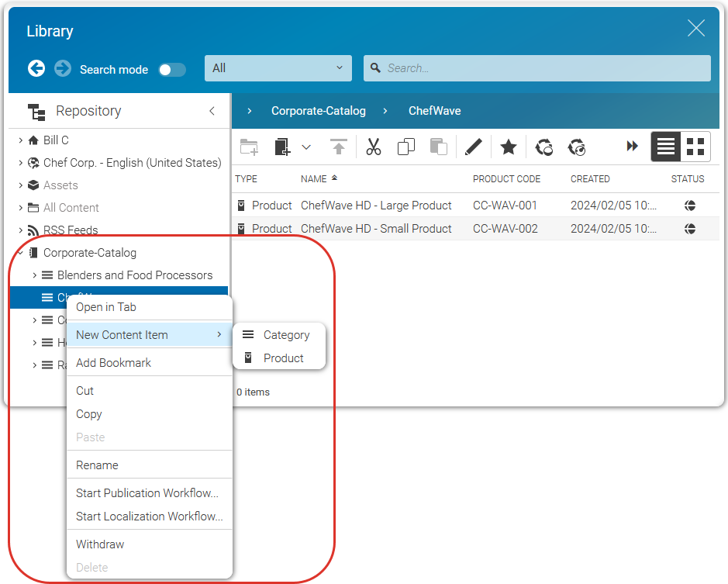Go back with the left arrow icon
This screenshot has width=728, height=584.
click(36, 68)
